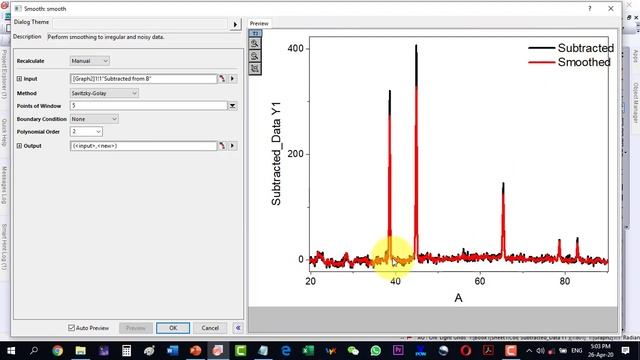Click the Description text box
The image size is (640, 360).
click(144, 37)
